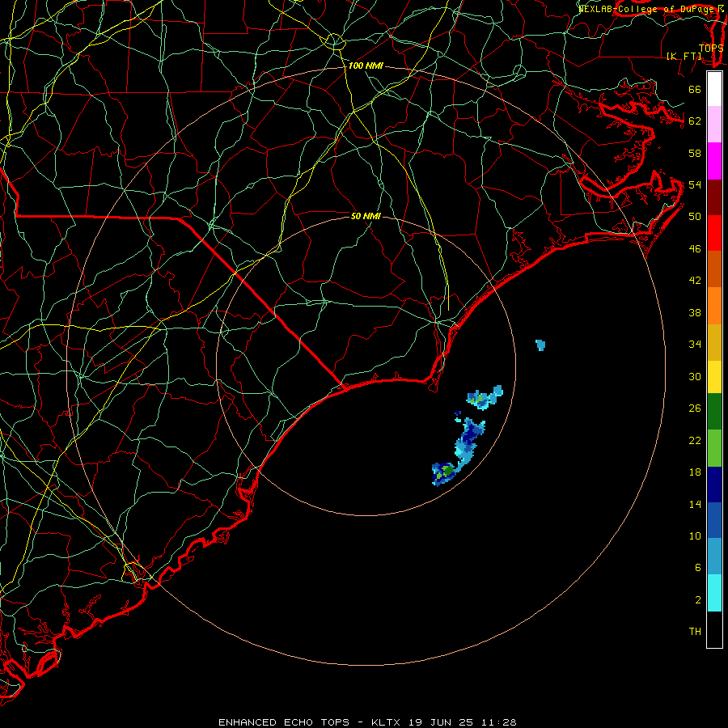Click the 'NEXLAB-College of DuPage' credit text
This screenshot has width=728, height=728.
(646, 9)
